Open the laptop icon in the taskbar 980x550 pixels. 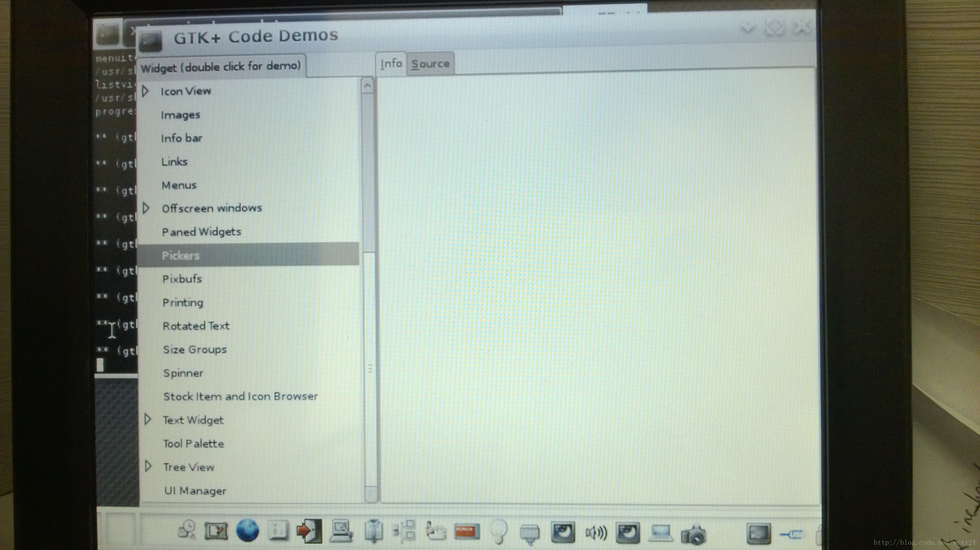[661, 533]
